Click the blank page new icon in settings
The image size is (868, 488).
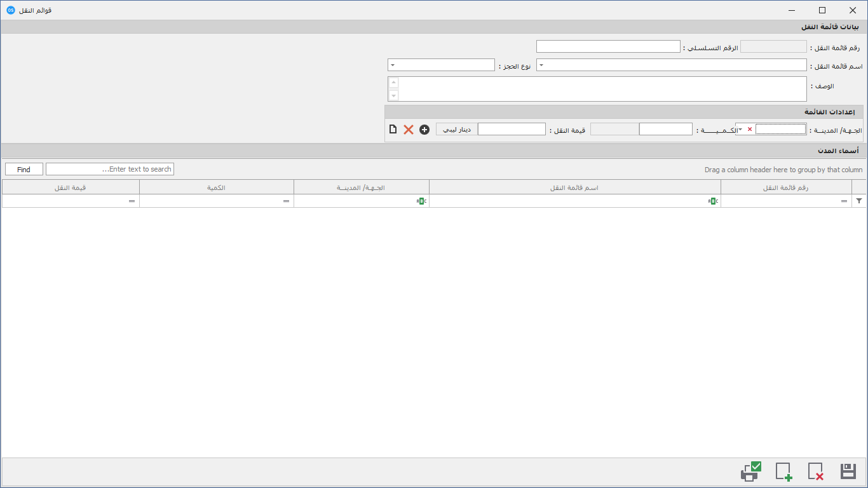click(x=393, y=130)
